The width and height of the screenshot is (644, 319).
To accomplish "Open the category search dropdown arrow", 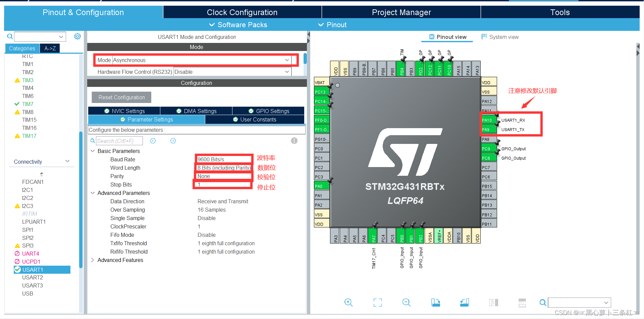I will 61,37.
